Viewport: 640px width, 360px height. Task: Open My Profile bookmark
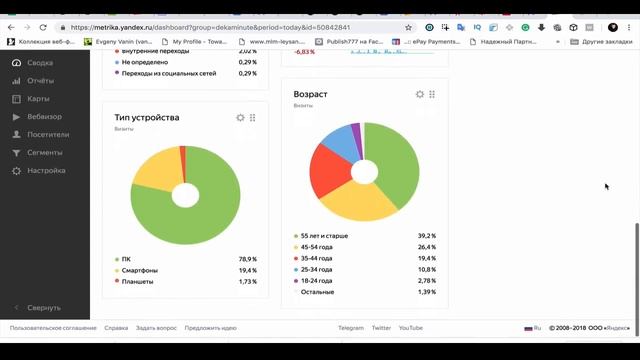(194, 42)
